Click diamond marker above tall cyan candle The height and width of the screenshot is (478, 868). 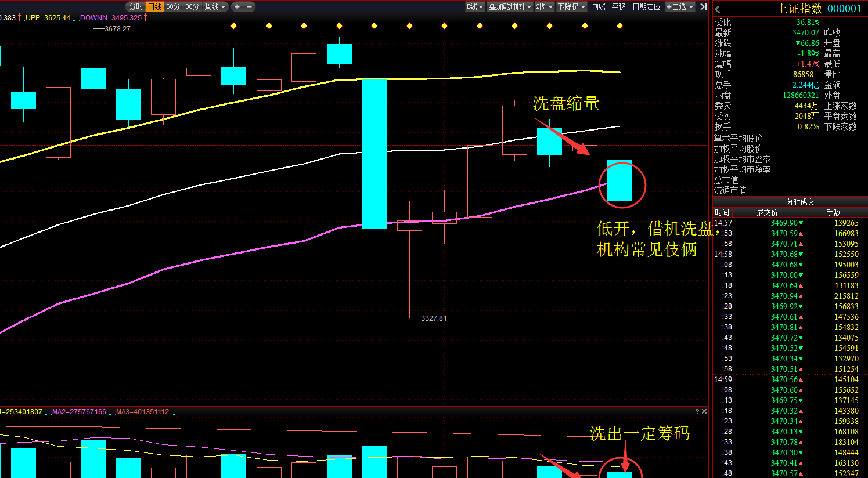click(374, 26)
